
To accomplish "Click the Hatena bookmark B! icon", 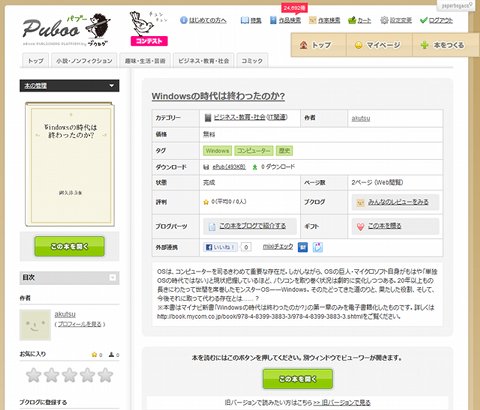I will pos(303,247).
